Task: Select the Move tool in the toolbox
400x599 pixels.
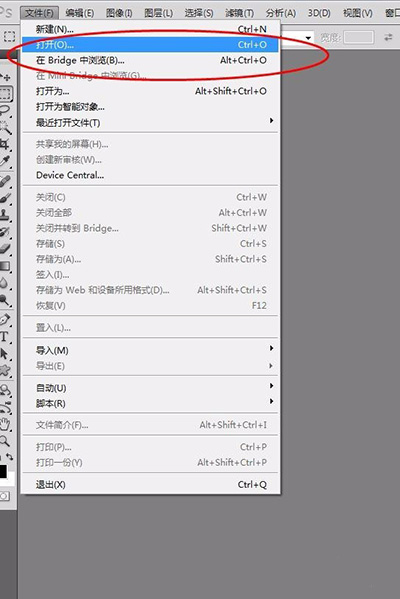Action: 5,77
